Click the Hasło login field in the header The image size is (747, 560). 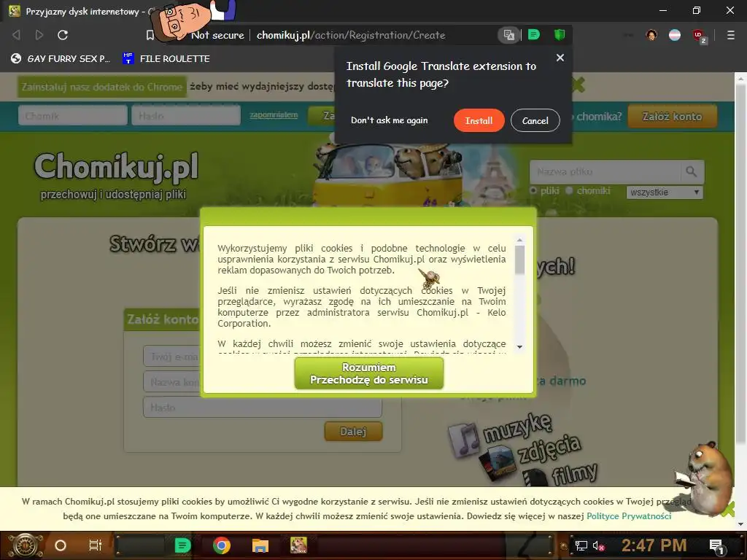(186, 116)
